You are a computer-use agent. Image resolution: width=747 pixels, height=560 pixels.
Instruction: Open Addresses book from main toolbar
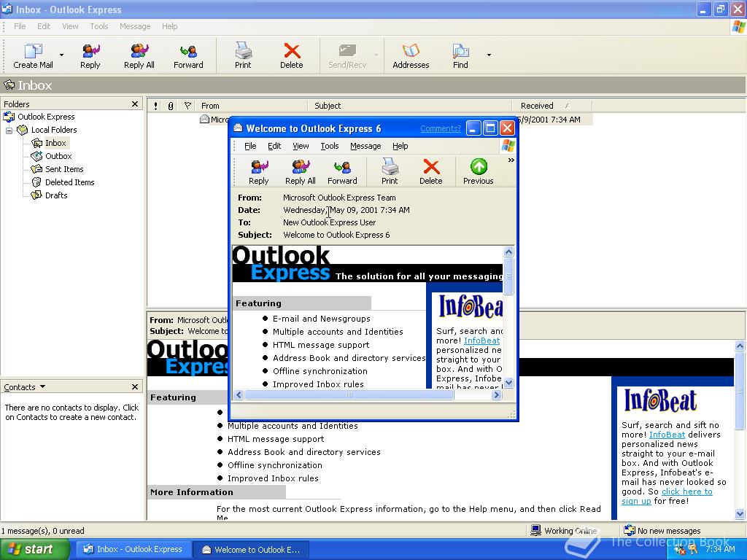411,55
